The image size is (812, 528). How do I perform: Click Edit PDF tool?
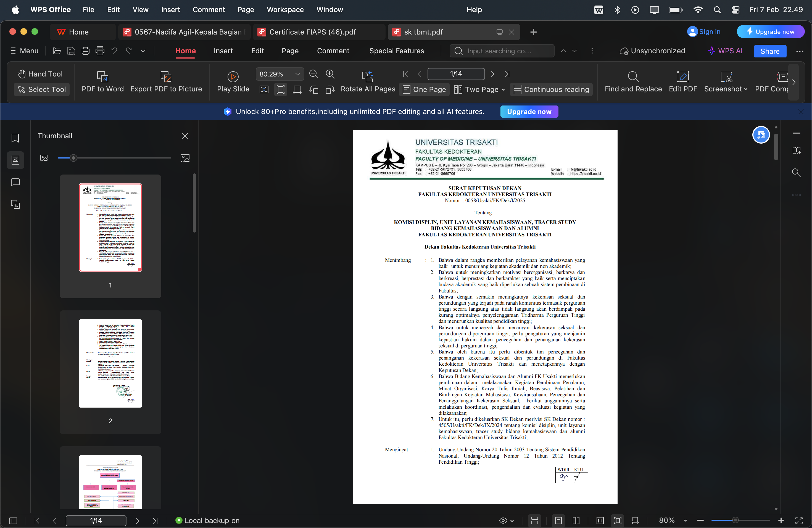(682, 82)
